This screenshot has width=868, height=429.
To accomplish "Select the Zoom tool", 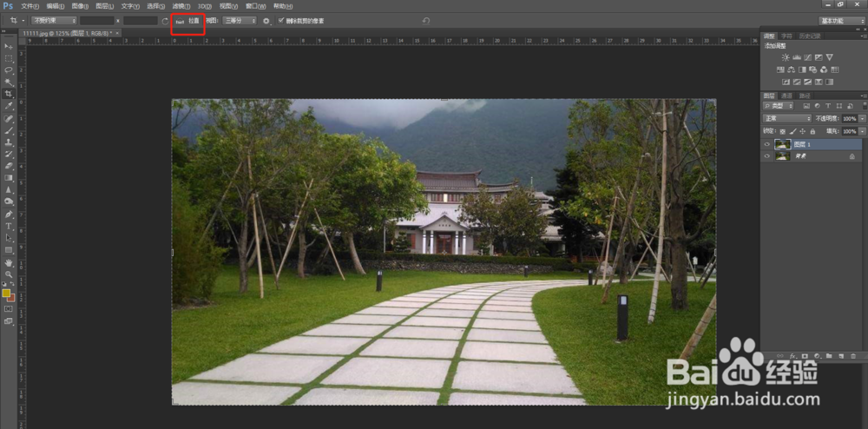I will pyautogui.click(x=9, y=274).
